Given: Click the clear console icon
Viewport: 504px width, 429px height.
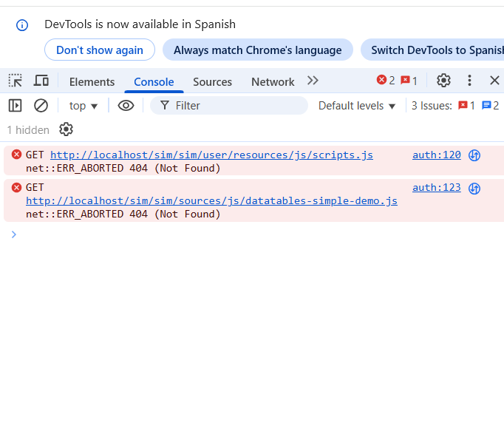Looking at the screenshot, I should click(41, 106).
